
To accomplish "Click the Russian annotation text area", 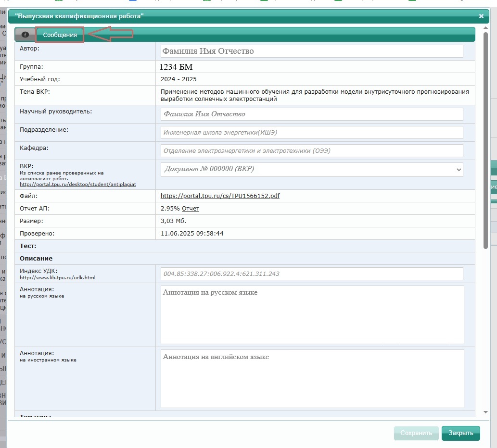I will pos(312,315).
